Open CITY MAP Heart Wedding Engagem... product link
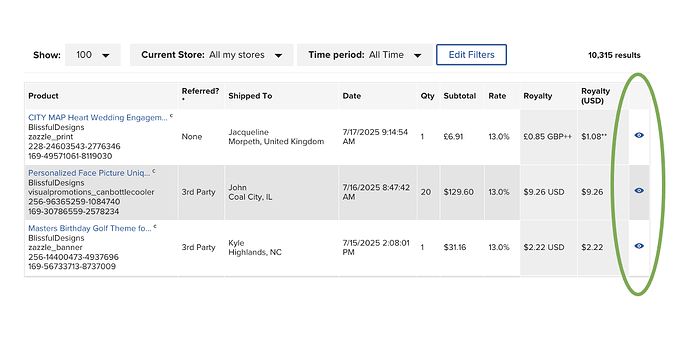This screenshot has width=690, height=362. point(98,118)
